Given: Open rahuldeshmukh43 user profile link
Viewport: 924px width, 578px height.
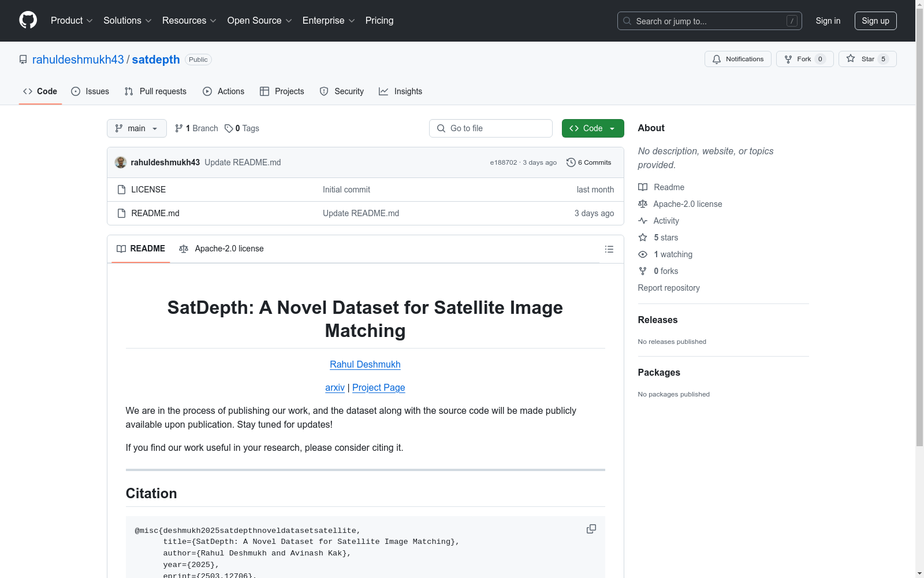Looking at the screenshot, I should (x=78, y=60).
